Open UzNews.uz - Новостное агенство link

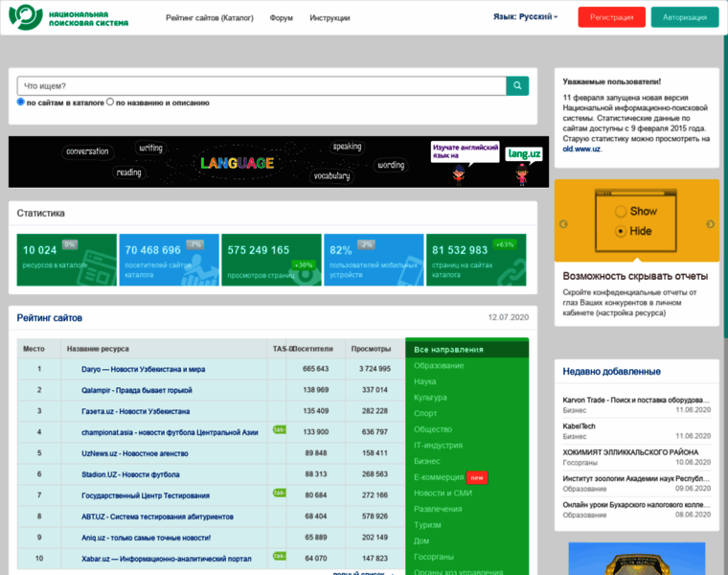(x=135, y=453)
